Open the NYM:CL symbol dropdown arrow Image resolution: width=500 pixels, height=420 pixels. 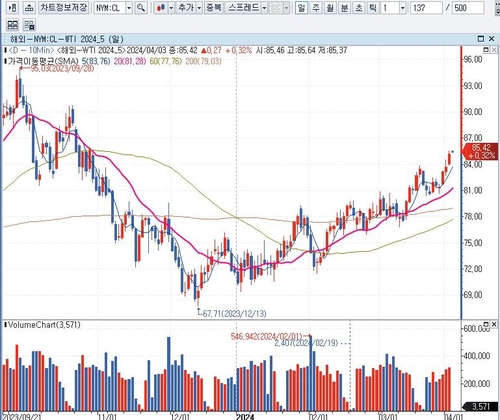(x=129, y=8)
